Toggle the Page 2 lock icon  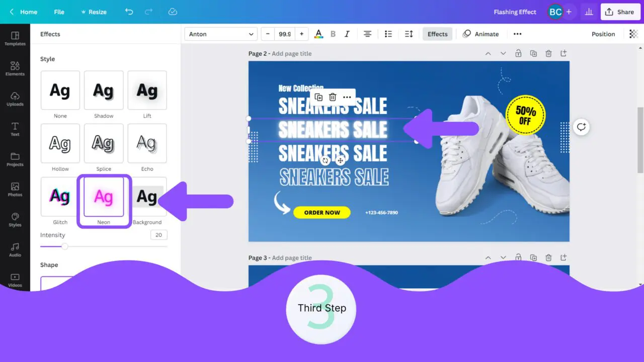(x=518, y=53)
